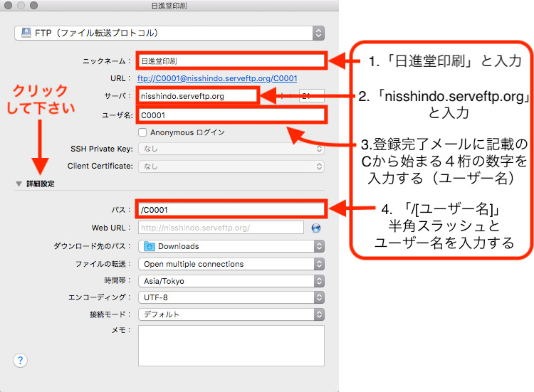Image resolution: width=534 pixels, height=392 pixels.
Task: Close the 日進堂印刷 window
Action: click(8, 5)
